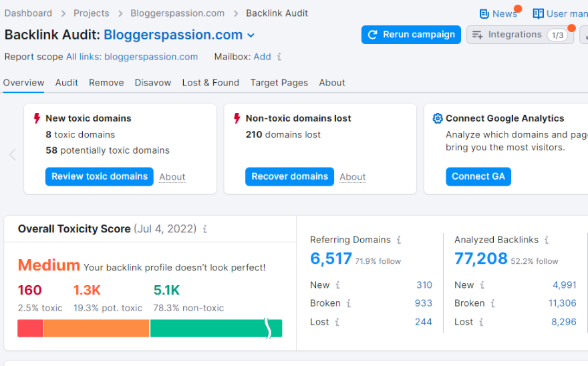The image size is (588, 366).
Task: Click the 310 new referring domains value
Action: coord(424,285)
